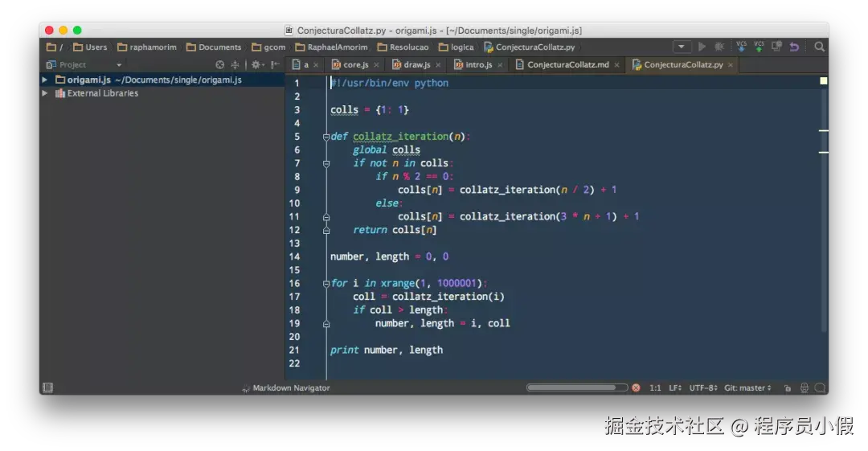Close the ConjecturaCollatz.py tab
This screenshot has height=451, width=868.
coord(731,65)
